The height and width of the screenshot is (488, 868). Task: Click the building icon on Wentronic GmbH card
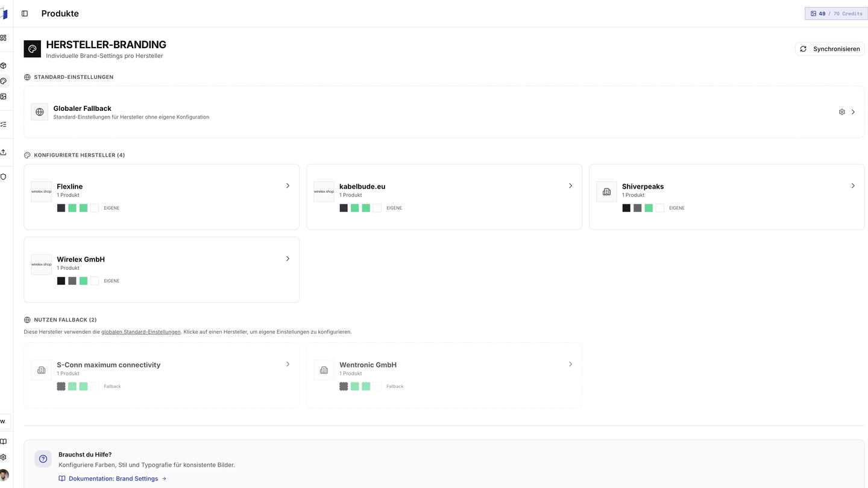(324, 370)
